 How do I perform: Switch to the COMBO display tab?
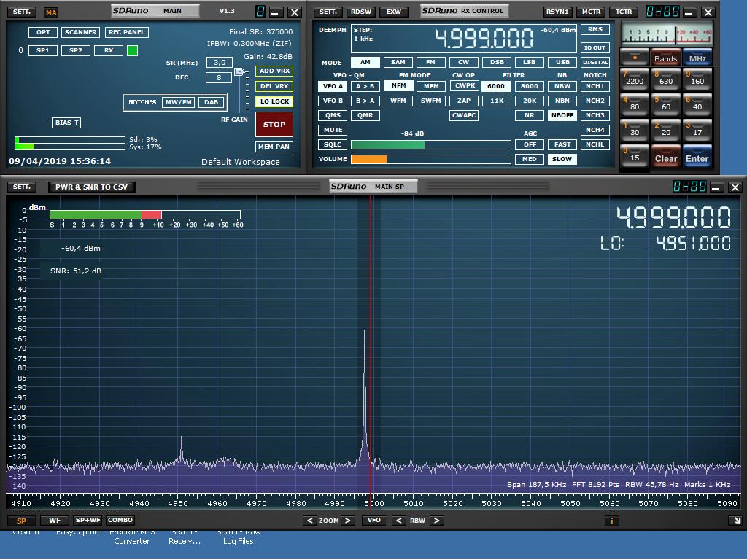pyautogui.click(x=120, y=521)
